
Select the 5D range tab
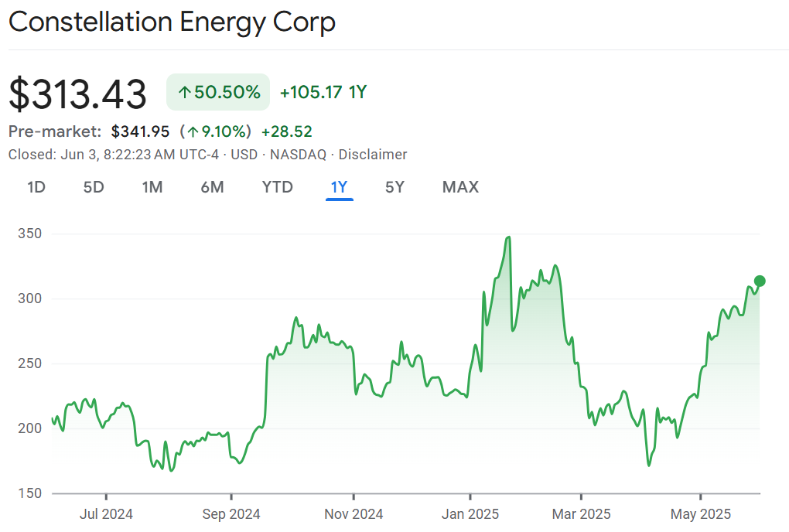pos(94,187)
